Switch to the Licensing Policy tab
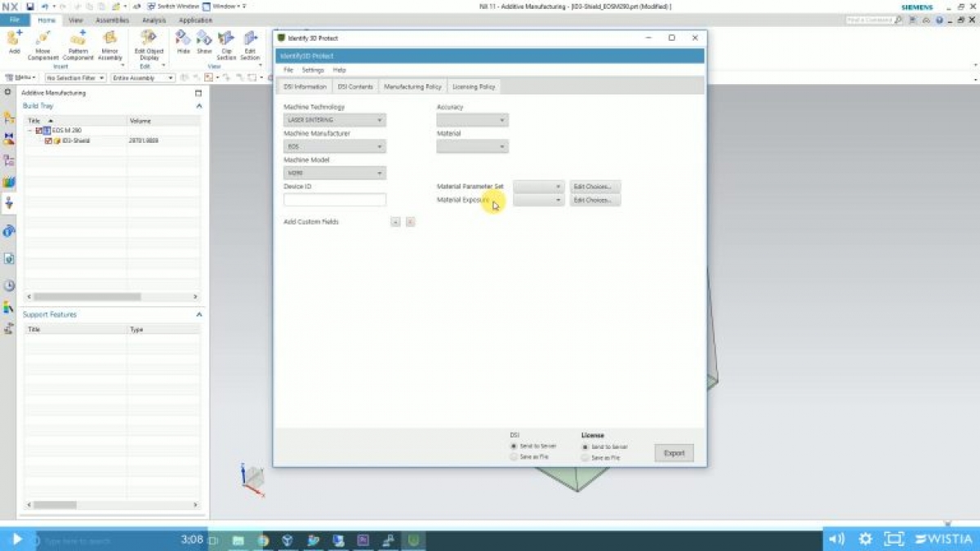This screenshot has height=551, width=980. 474,87
